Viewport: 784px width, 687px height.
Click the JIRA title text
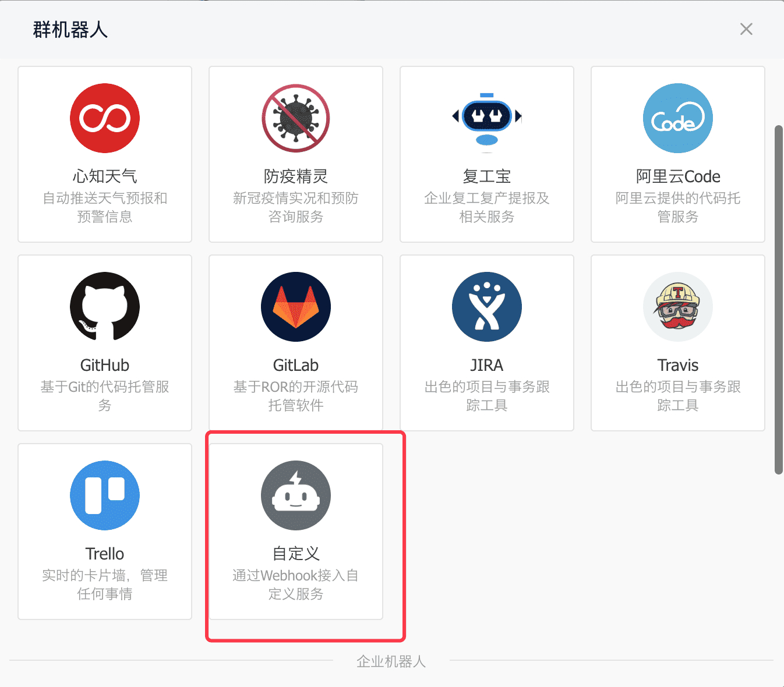click(487, 365)
